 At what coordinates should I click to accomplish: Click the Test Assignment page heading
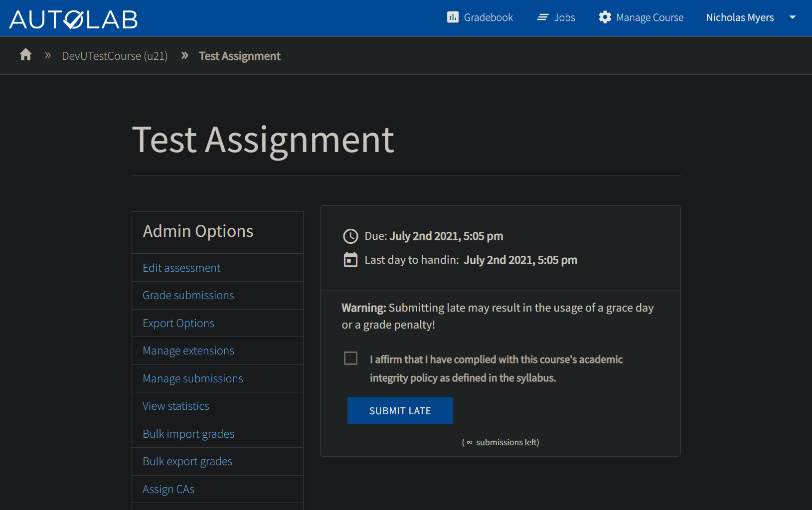click(x=263, y=140)
